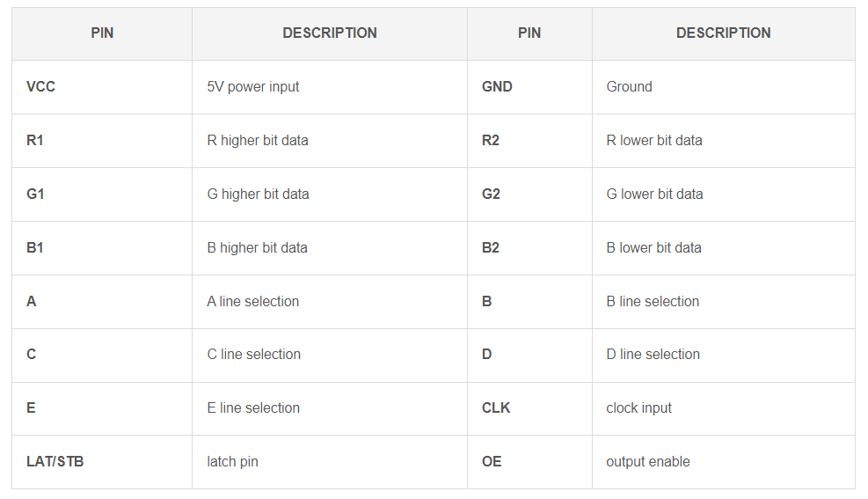This screenshot has width=868, height=499.
Task: Click the 'clock input' description
Action: point(639,407)
